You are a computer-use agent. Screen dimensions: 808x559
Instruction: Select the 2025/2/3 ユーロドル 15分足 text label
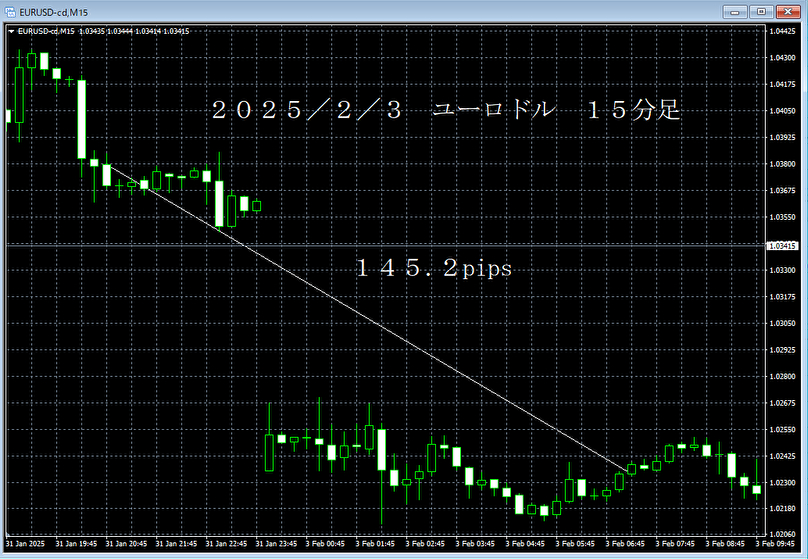click(445, 112)
